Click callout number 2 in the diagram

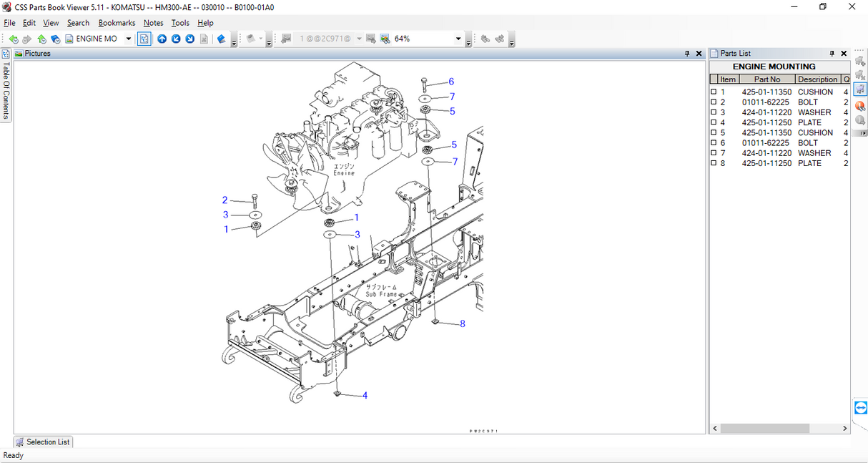tap(225, 200)
